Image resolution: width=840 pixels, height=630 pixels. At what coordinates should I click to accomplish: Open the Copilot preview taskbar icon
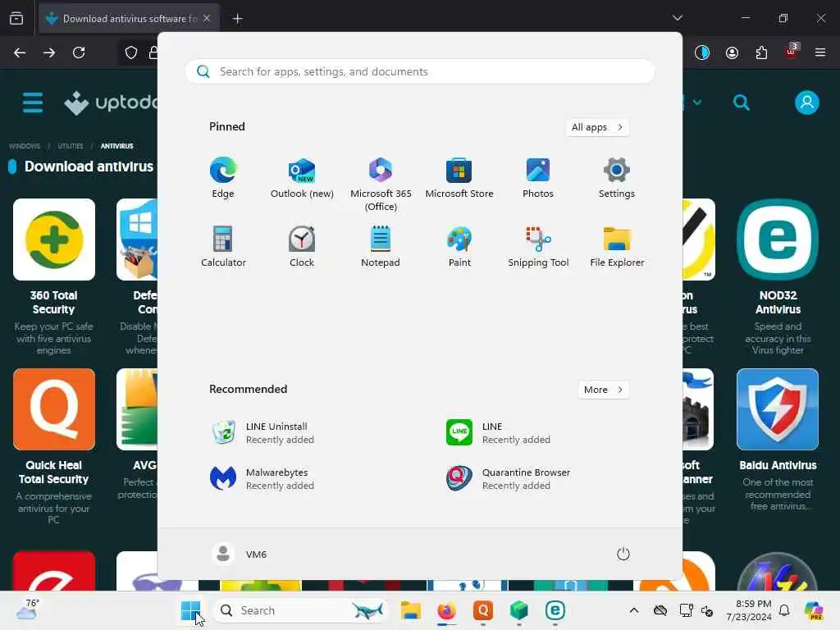tap(814, 610)
